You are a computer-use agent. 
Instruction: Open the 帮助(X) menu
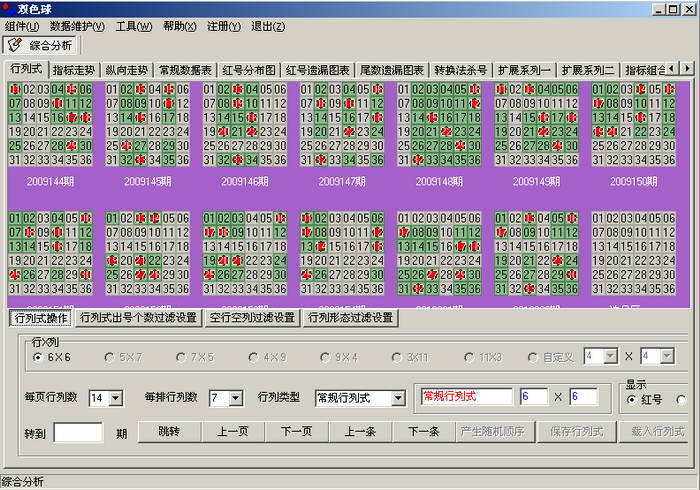tap(179, 26)
